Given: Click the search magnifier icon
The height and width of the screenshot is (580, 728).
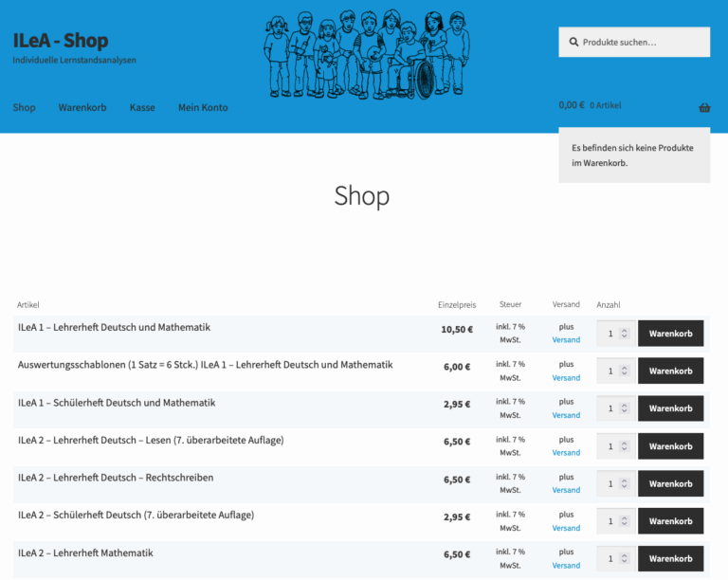Looking at the screenshot, I should click(573, 43).
